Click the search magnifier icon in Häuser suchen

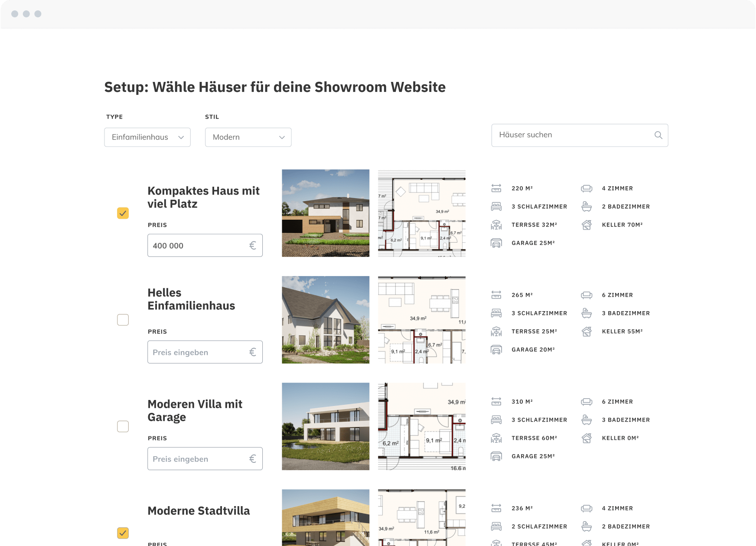(658, 135)
